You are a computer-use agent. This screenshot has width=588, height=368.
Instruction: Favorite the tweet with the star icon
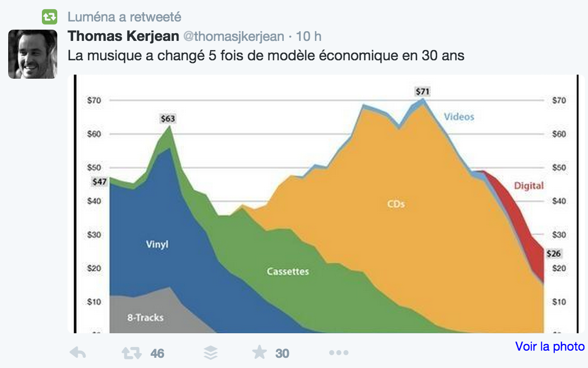coord(259,352)
